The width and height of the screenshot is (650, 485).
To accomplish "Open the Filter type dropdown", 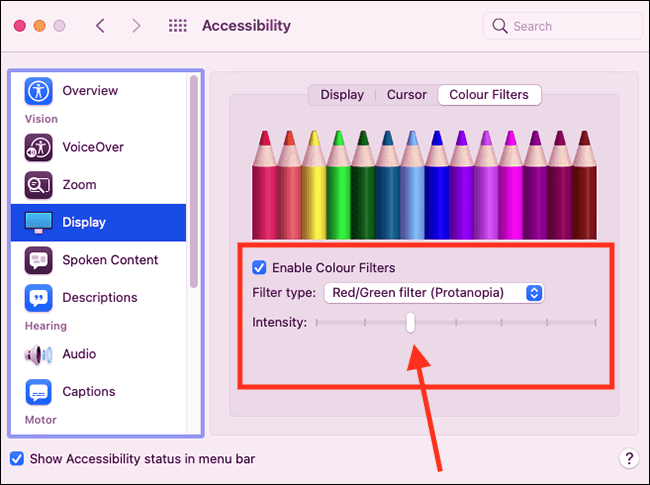I will click(x=434, y=293).
